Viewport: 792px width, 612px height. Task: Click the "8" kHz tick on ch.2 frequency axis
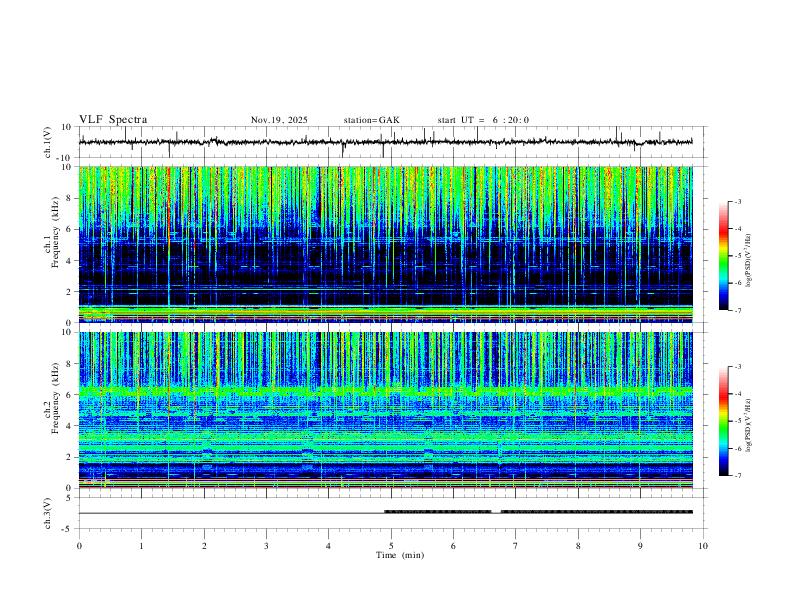point(70,364)
